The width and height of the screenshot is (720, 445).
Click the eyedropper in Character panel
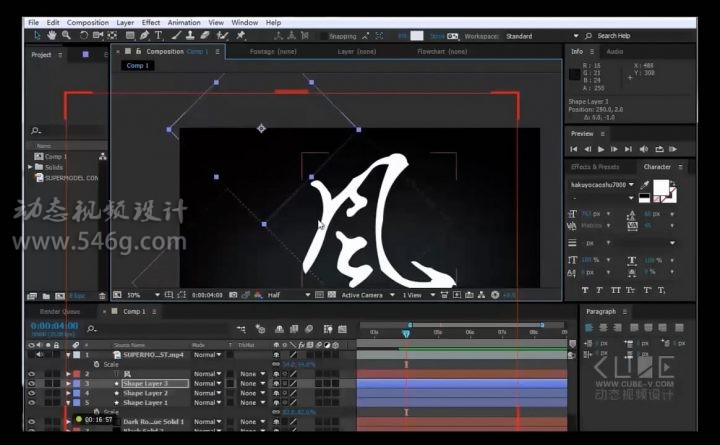coord(646,185)
